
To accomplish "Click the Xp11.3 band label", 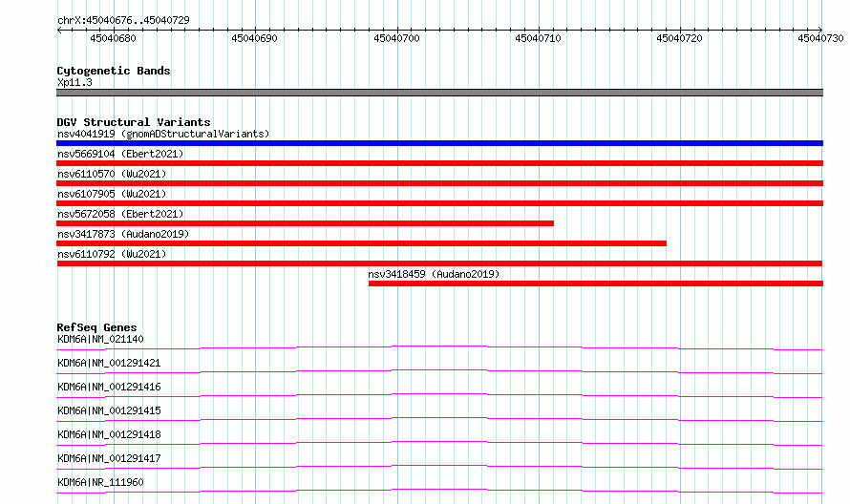I will coord(74,82).
